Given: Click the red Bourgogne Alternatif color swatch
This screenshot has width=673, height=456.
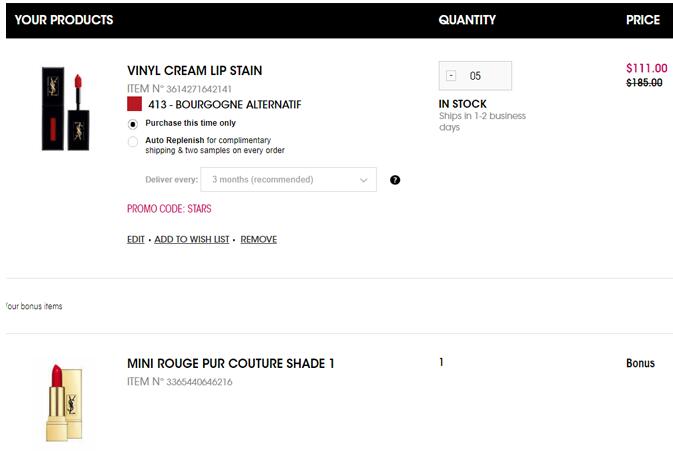Looking at the screenshot, I should coord(134,104).
